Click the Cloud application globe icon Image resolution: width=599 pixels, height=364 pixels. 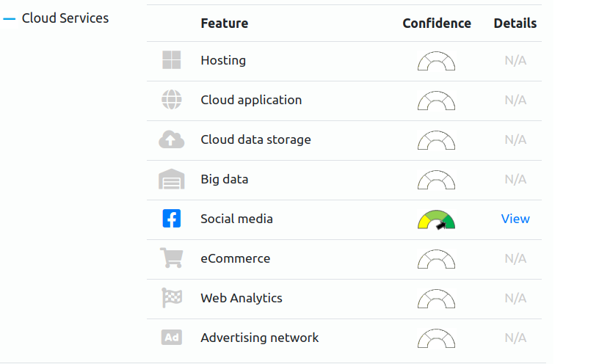click(172, 100)
